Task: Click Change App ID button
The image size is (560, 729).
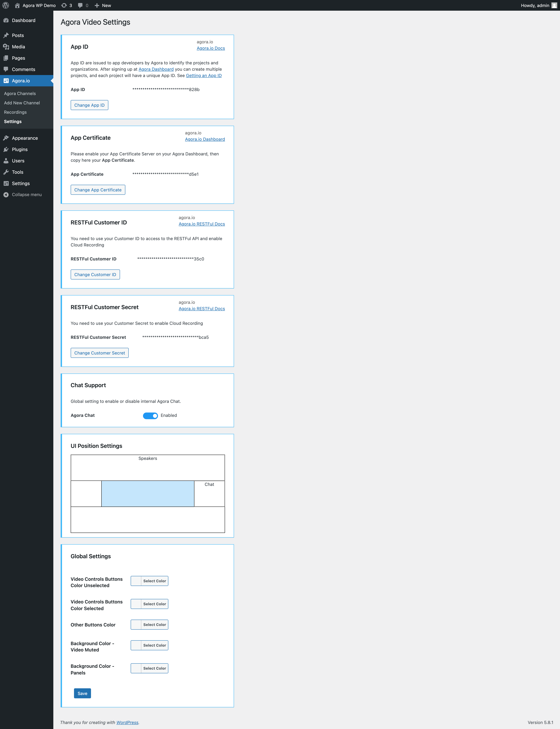Action: [x=89, y=105]
